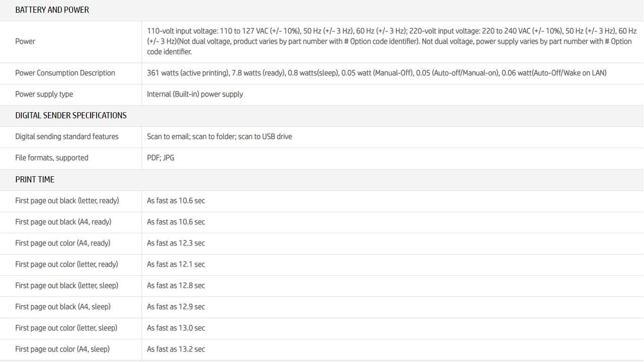The height and width of the screenshot is (362, 644).
Task: Click First page out black (letter, ready)
Action: [67, 201]
